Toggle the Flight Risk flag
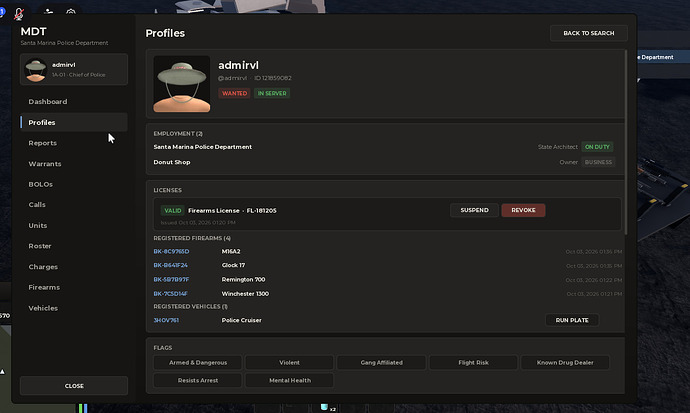The height and width of the screenshot is (413, 690). 473,362
